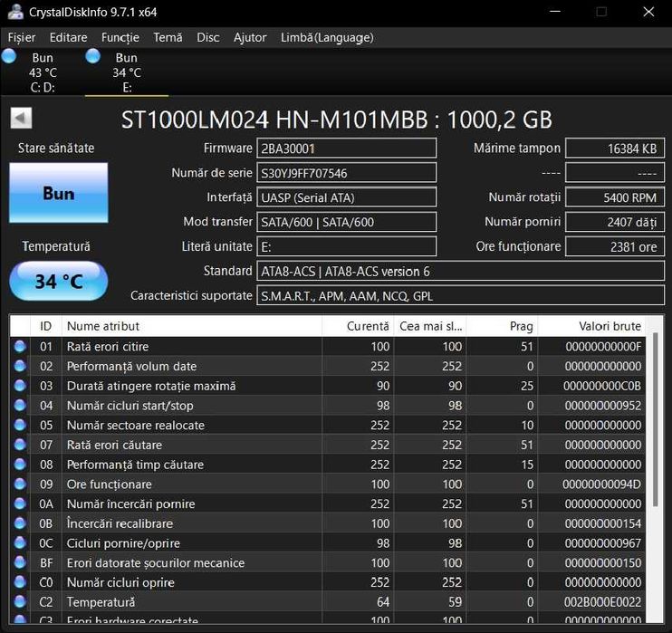672x633 pixels.
Task: Click the Mod transfer field SATA/600
Action: tap(346, 222)
